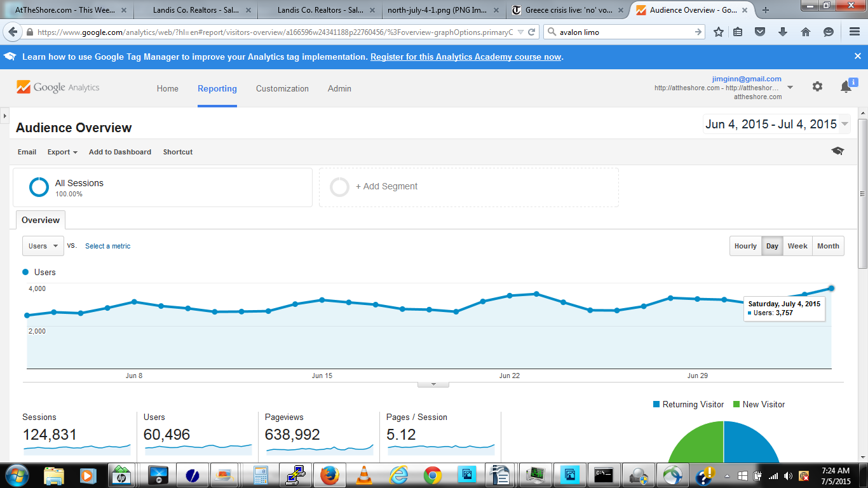Image resolution: width=868 pixels, height=488 pixels.
Task: Click the Google Analytics logo
Action: pyautogui.click(x=58, y=88)
